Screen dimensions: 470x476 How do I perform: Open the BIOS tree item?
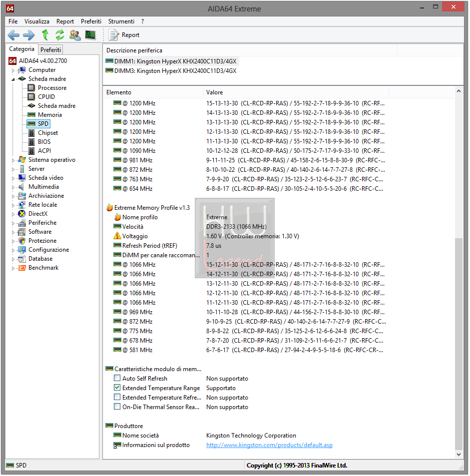pos(44,142)
